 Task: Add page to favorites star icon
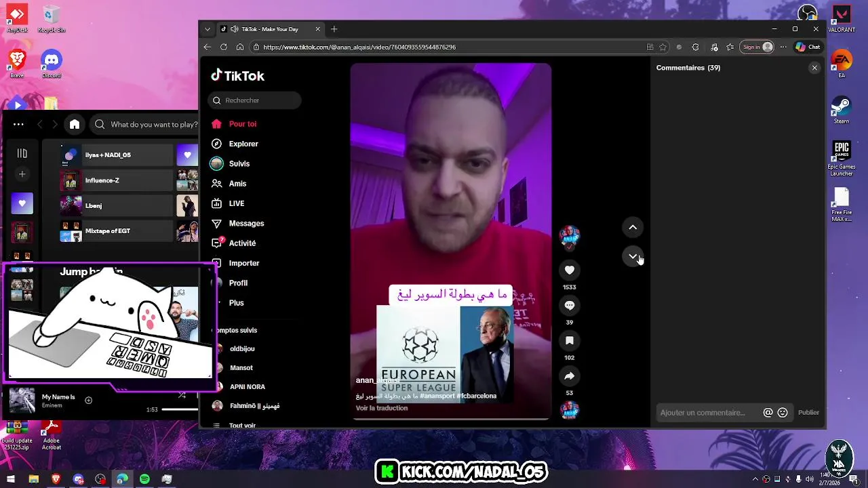(x=663, y=47)
